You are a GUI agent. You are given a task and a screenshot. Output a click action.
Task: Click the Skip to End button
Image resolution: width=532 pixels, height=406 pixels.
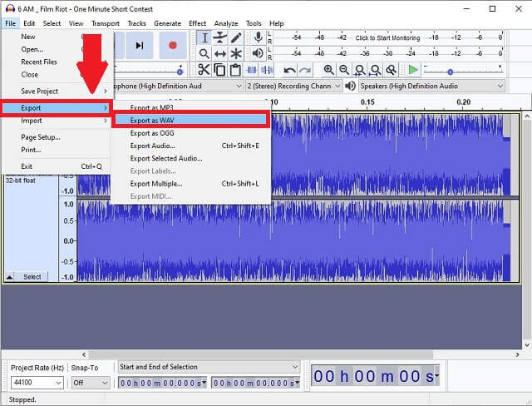[x=139, y=46]
